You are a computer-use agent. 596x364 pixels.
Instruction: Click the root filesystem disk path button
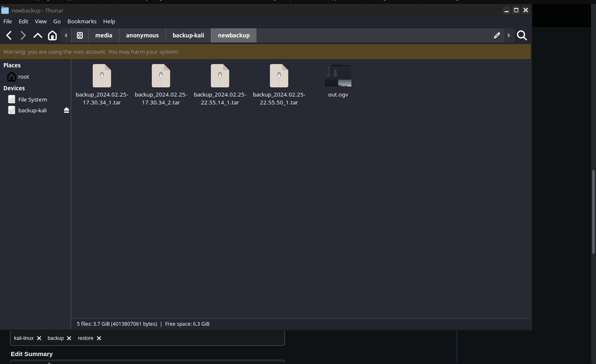pyautogui.click(x=80, y=35)
